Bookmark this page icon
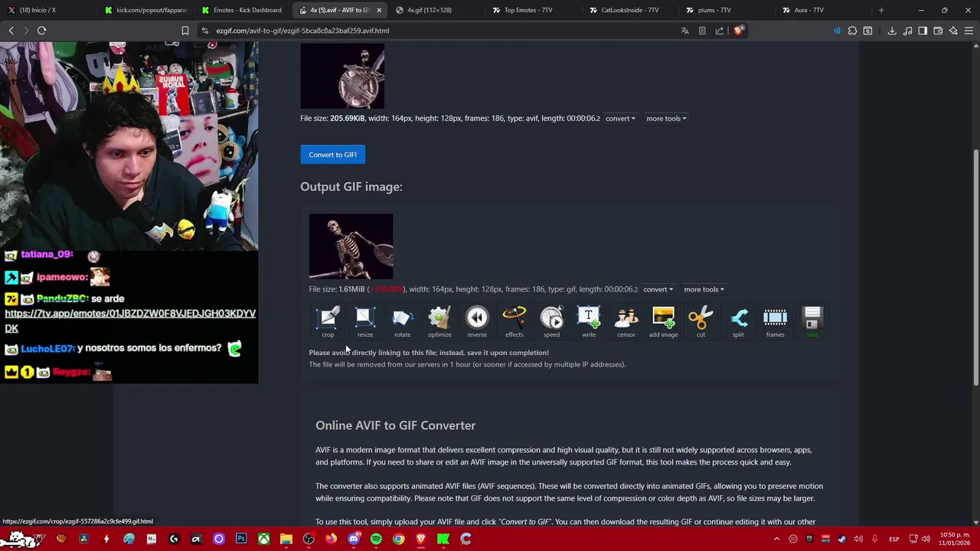 185,31
